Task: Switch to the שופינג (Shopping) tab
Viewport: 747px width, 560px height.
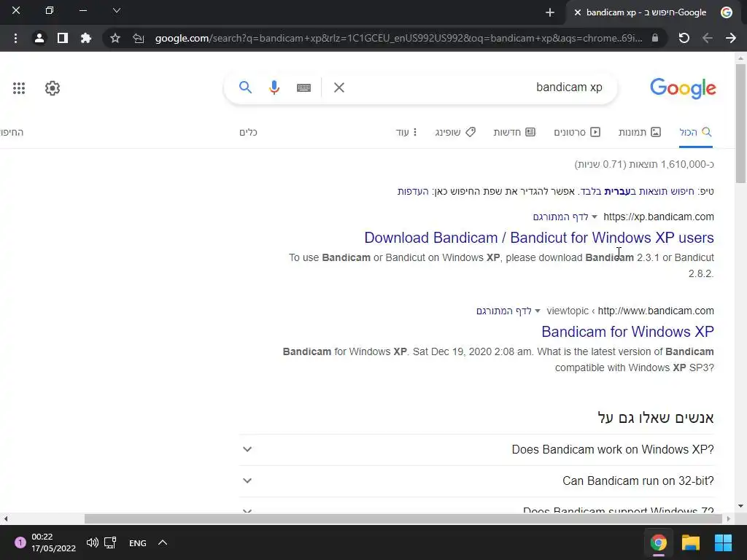Action: pos(455,132)
